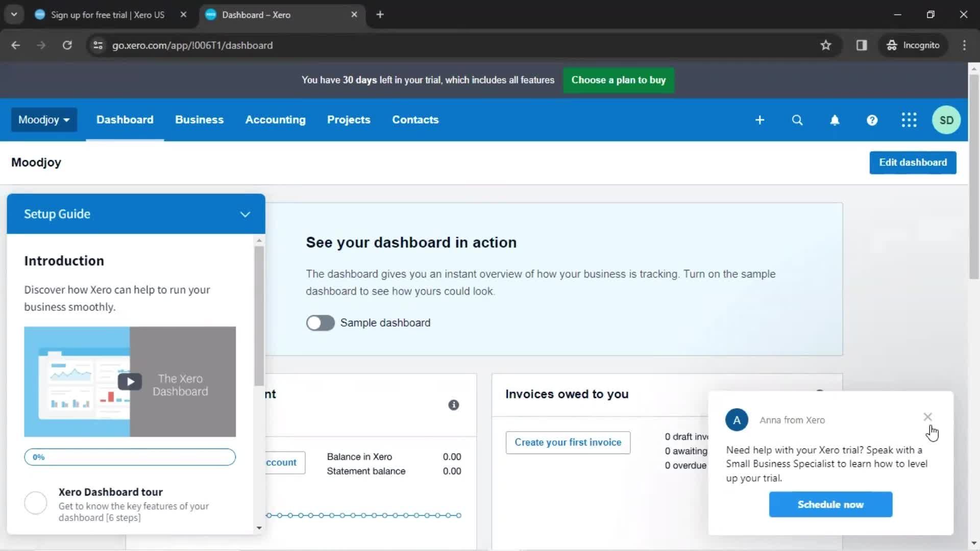Open the Moodjoy organisation dropdown
Image resolution: width=980 pixels, height=551 pixels.
pyautogui.click(x=44, y=120)
